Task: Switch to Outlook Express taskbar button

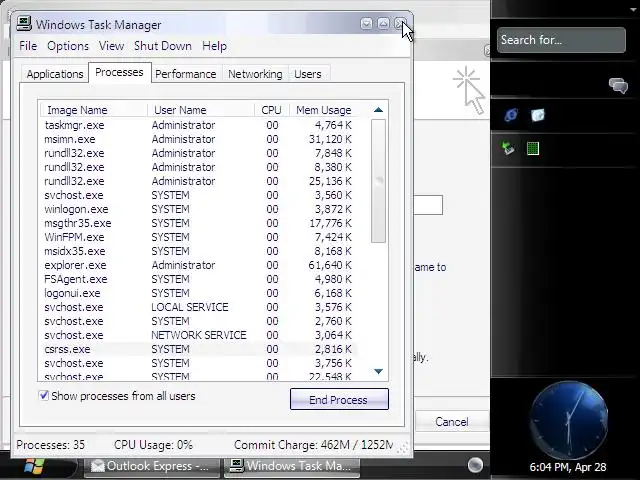Action: 151,466
